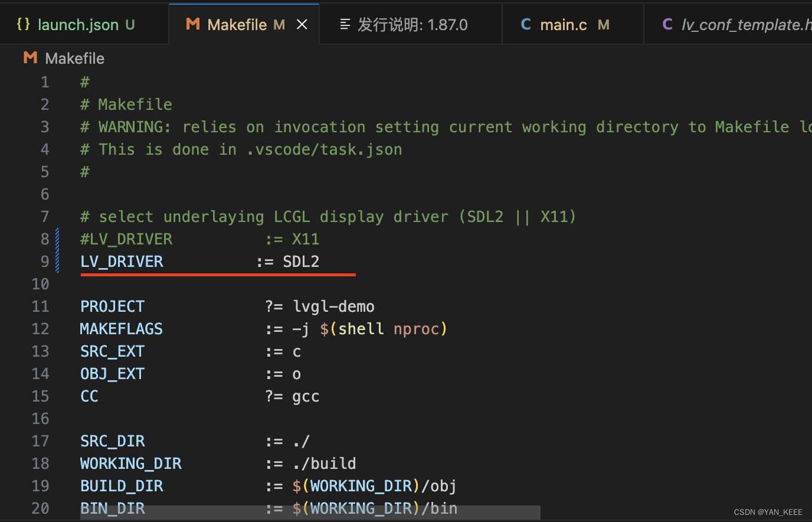Select the Makefile editor tab
Screen dimensions: 812x522
point(244,24)
